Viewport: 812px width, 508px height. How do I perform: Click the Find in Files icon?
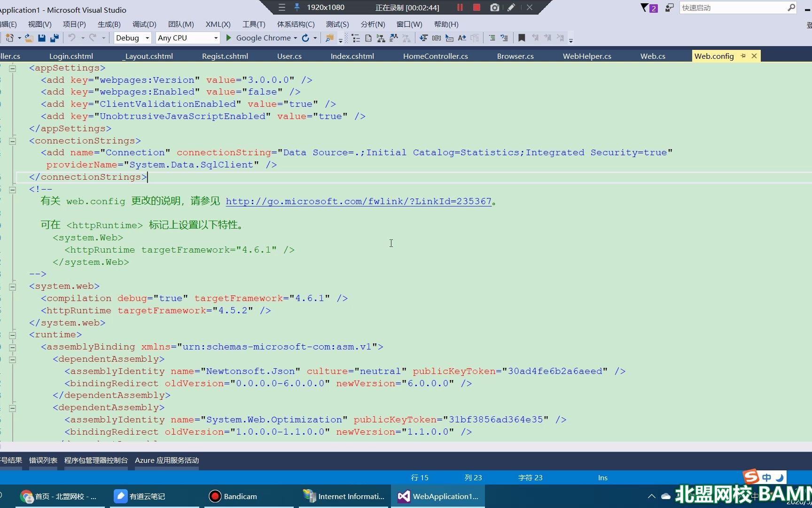[329, 38]
